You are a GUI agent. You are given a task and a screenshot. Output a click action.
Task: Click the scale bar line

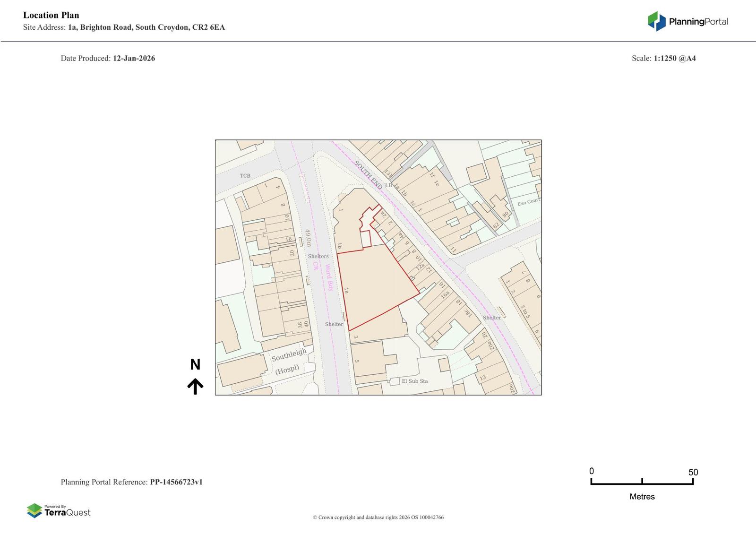pyautogui.click(x=642, y=483)
